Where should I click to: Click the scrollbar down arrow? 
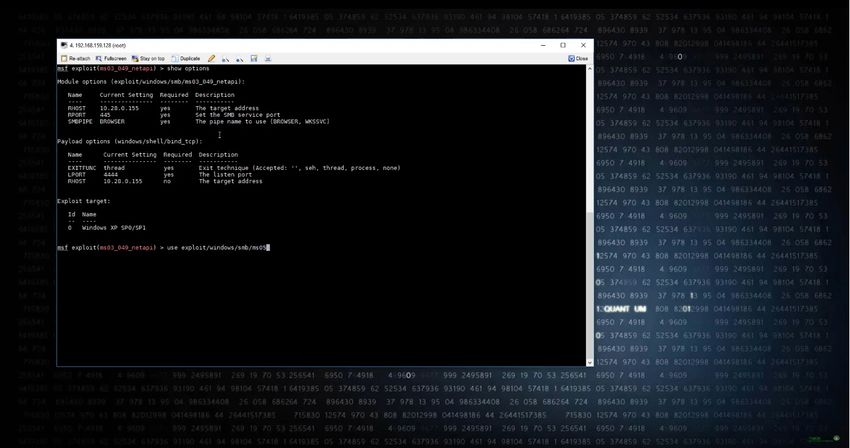[x=590, y=362]
